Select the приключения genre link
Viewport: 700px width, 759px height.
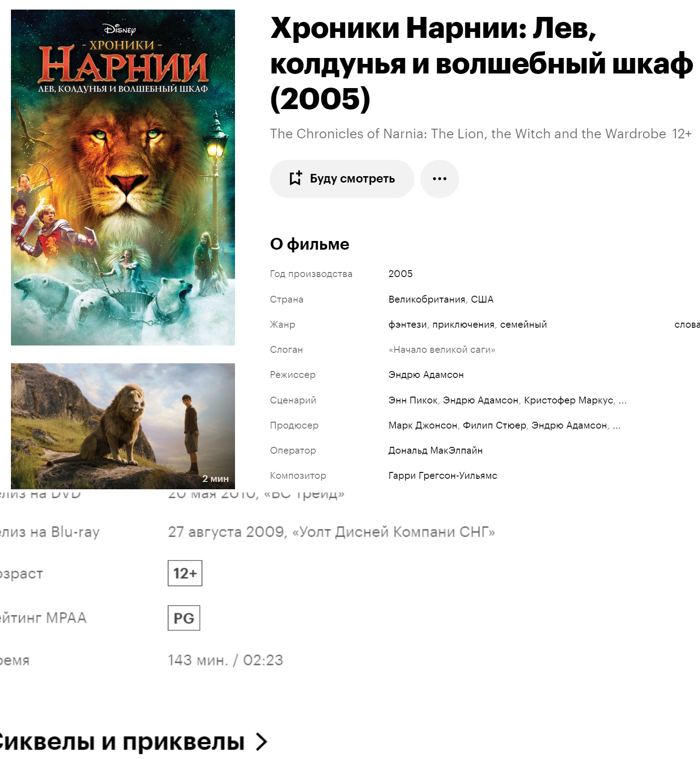point(463,325)
